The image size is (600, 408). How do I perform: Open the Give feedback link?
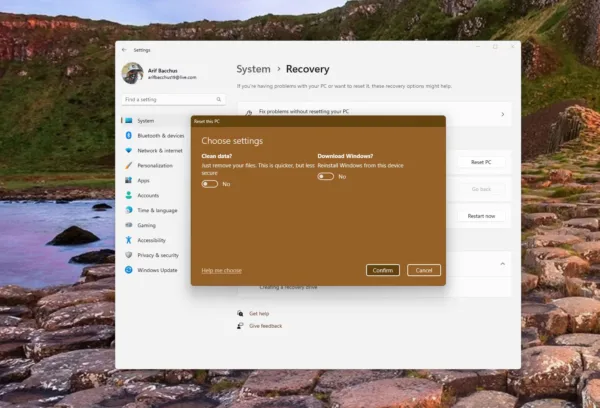tap(266, 326)
